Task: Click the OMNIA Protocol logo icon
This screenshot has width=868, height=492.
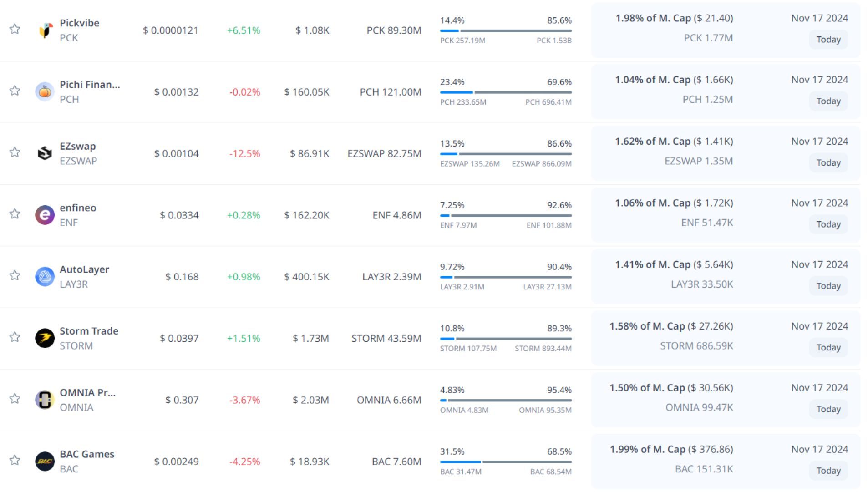Action: (x=45, y=400)
